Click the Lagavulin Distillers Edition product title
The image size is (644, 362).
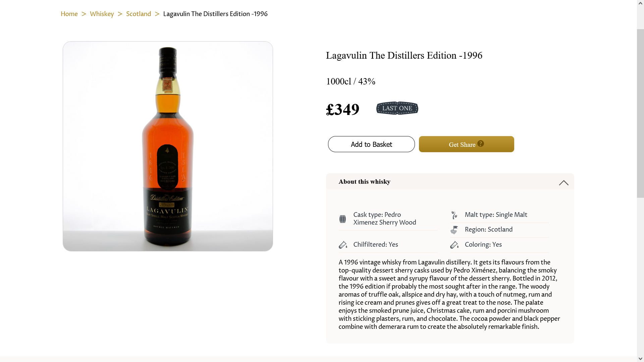(x=404, y=56)
